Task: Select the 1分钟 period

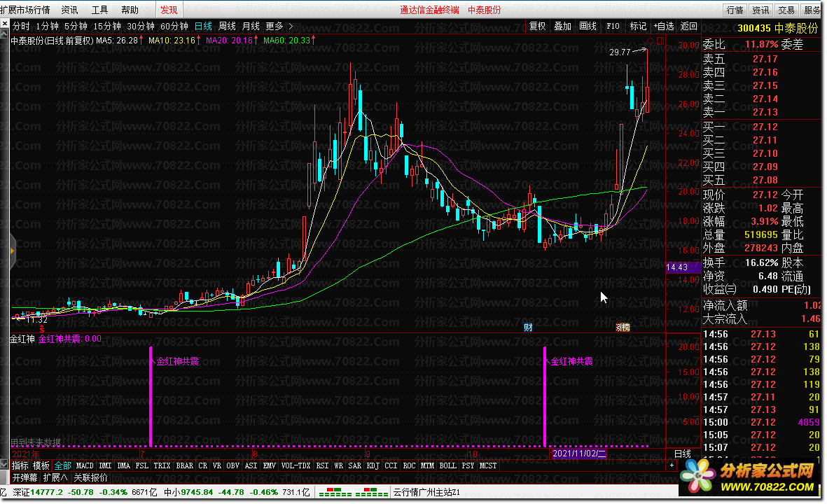Action: coord(47,26)
